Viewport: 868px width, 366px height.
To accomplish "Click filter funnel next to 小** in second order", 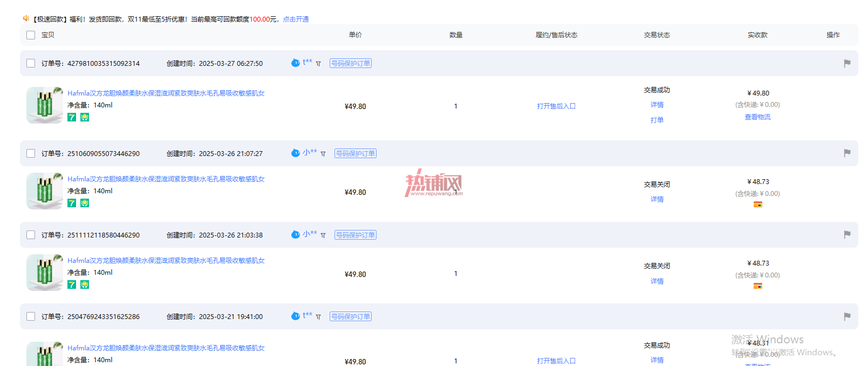I will [323, 154].
